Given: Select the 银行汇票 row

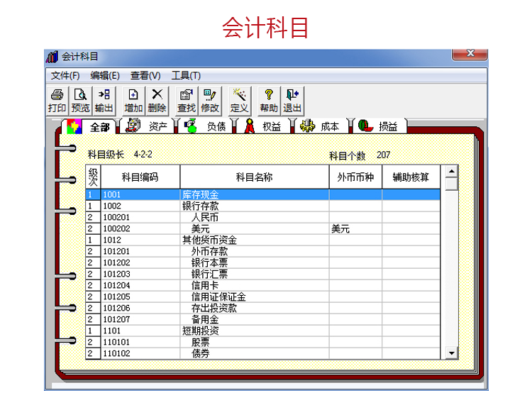Looking at the screenshot, I should (263, 274).
